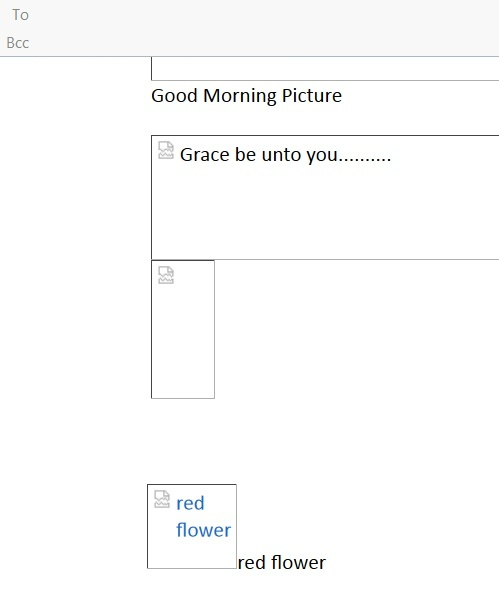Click blank body area right of narrow placeholder
Screen dimensions: 499x600
(356, 329)
